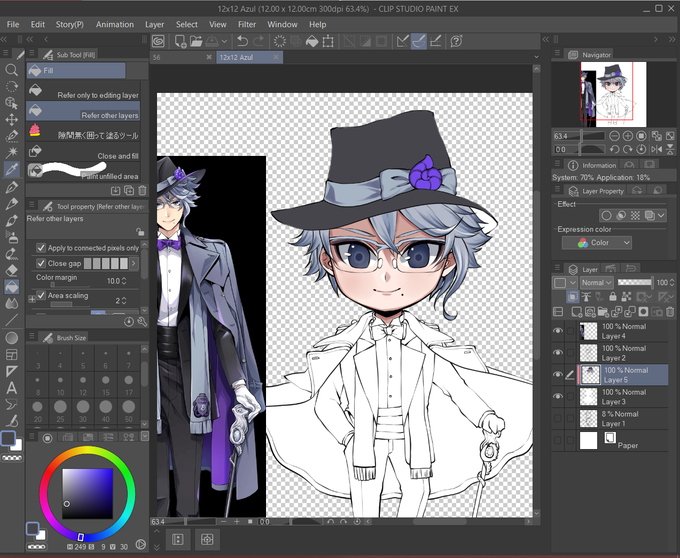This screenshot has width=680, height=558.
Task: Select the Zoom magnifier tool
Action: pos(12,70)
